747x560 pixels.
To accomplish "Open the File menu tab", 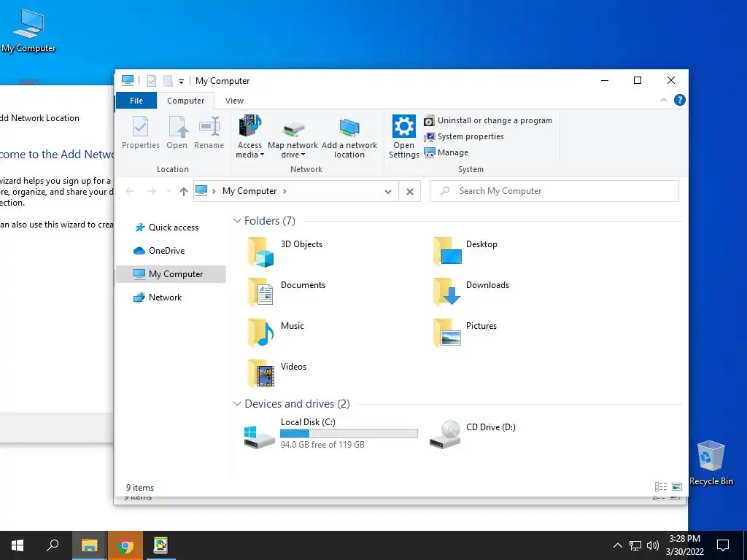I will pyautogui.click(x=136, y=101).
